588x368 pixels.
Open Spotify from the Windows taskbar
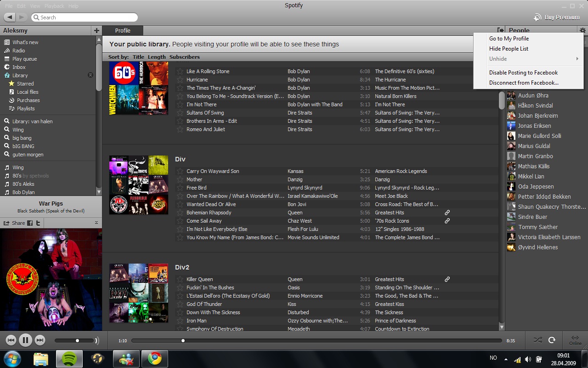coord(69,358)
